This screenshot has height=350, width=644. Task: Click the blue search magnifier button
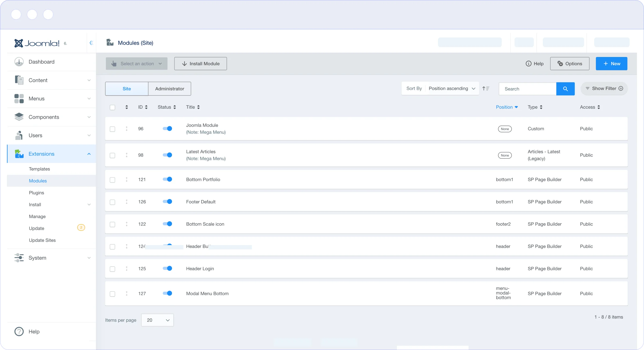point(565,89)
